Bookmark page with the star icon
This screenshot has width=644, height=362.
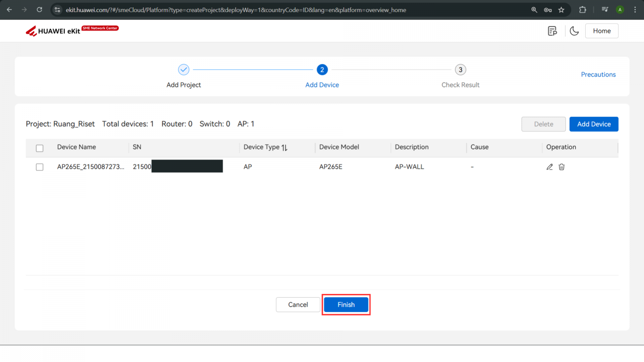(561, 10)
